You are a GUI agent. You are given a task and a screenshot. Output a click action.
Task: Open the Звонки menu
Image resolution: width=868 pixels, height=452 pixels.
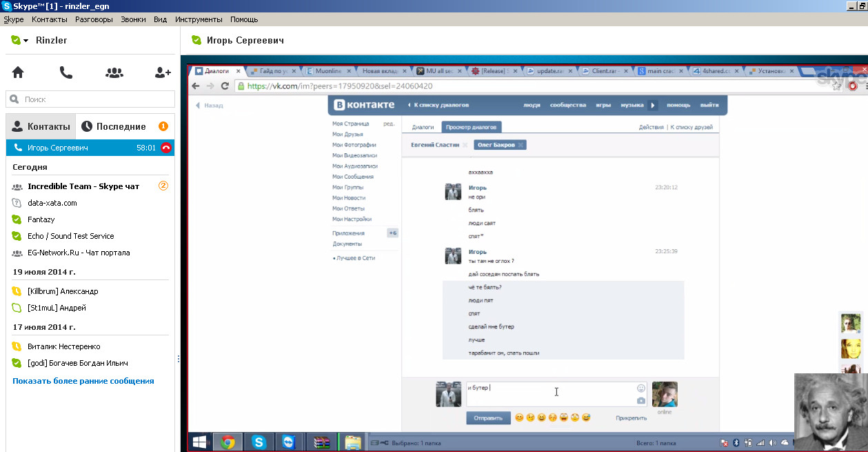click(133, 19)
